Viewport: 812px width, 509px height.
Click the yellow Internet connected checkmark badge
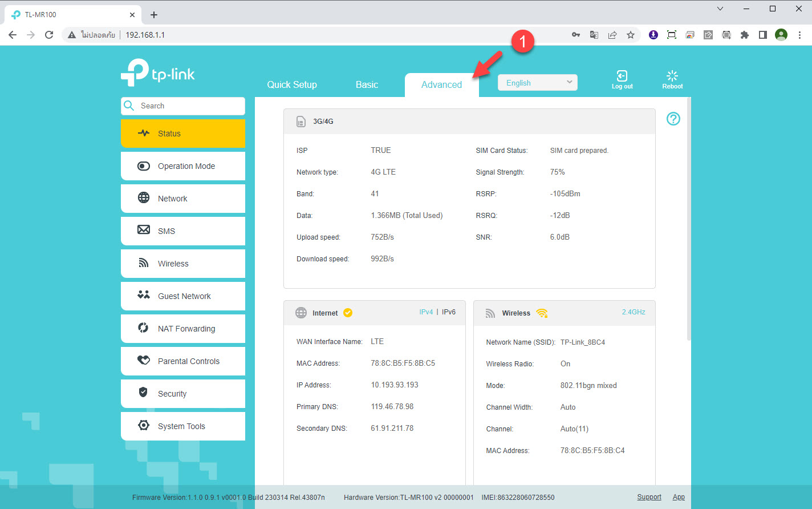pyautogui.click(x=347, y=313)
